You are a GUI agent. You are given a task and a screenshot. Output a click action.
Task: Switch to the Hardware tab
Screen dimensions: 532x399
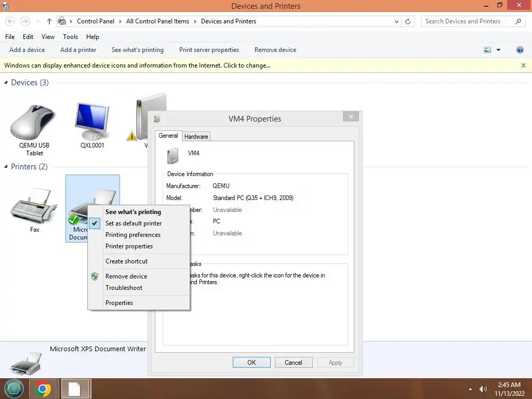click(196, 137)
